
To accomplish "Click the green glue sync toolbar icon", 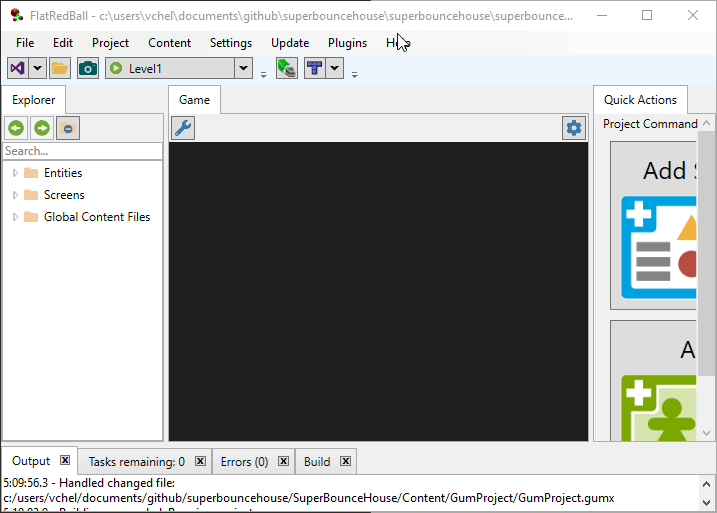I will [287, 69].
